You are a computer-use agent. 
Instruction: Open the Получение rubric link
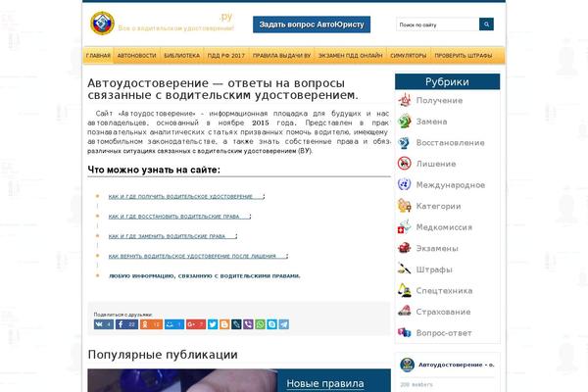coord(439,101)
